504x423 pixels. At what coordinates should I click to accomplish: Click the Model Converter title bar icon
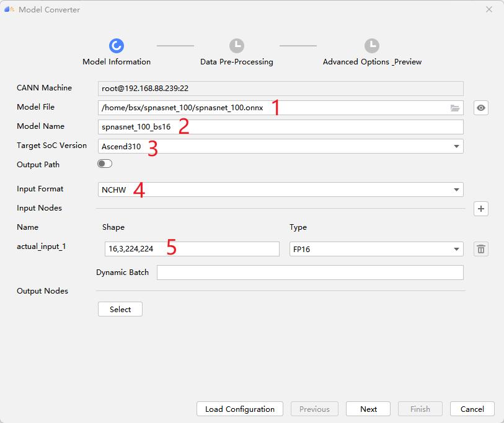10,9
